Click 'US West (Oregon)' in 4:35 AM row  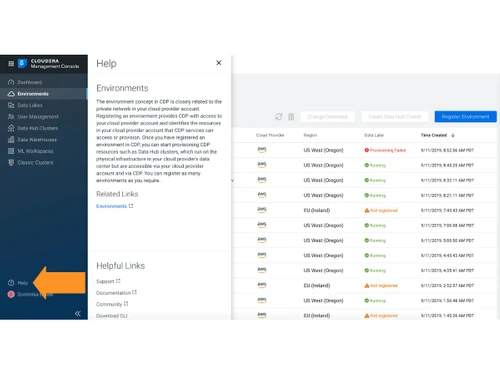(x=323, y=271)
